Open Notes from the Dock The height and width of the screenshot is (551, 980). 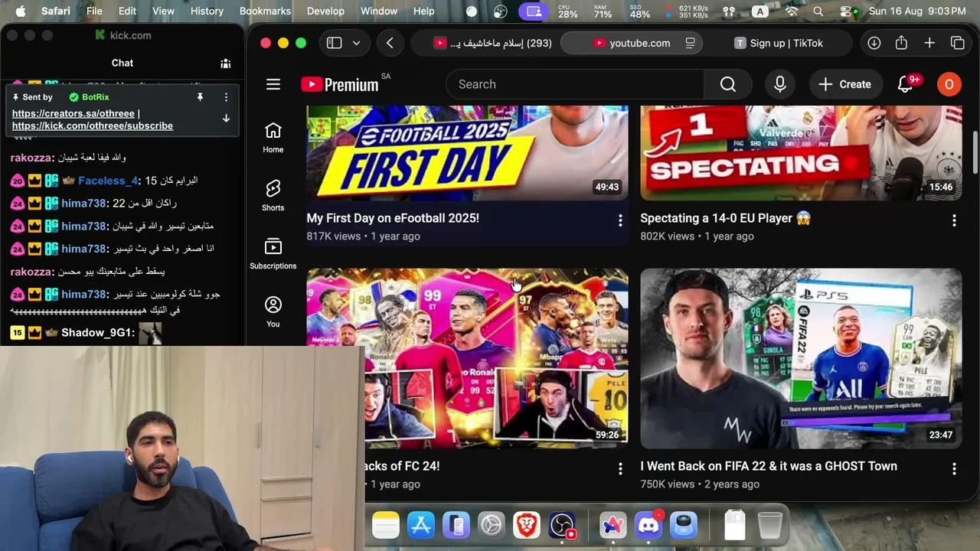point(386,525)
